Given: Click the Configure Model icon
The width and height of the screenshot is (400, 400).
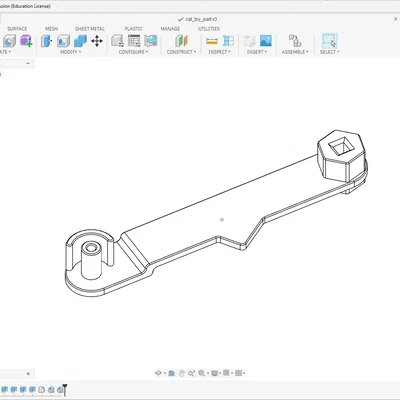Looking at the screenshot, I should click(x=117, y=41).
